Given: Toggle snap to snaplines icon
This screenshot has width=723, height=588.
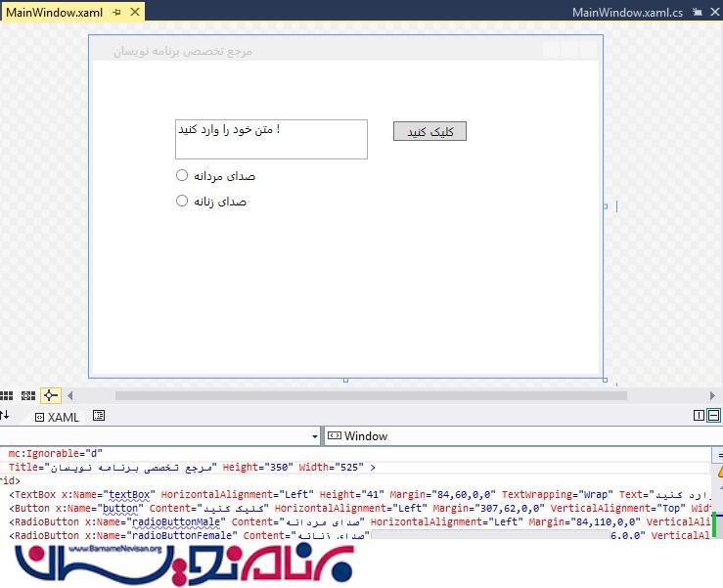Looking at the screenshot, I should point(51,396).
